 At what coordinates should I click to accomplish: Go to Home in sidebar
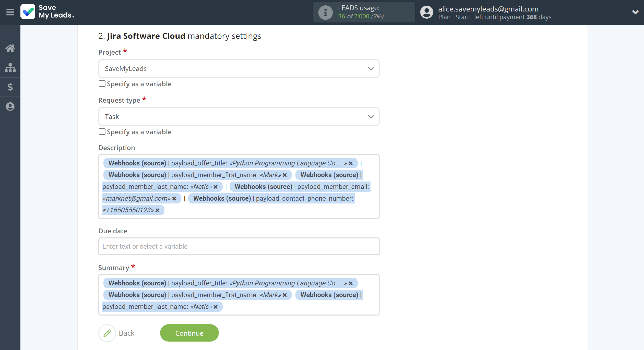(x=10, y=48)
